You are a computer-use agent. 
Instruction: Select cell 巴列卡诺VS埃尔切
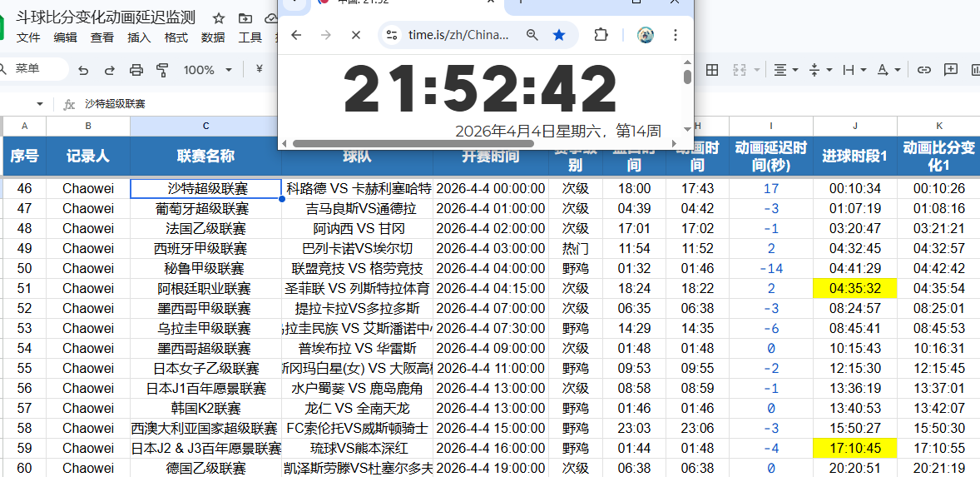357,248
